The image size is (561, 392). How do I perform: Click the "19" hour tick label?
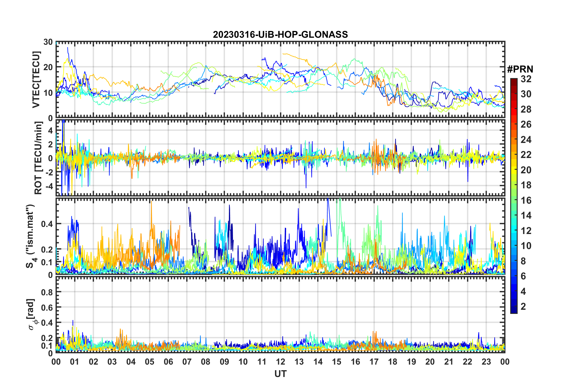point(411,362)
